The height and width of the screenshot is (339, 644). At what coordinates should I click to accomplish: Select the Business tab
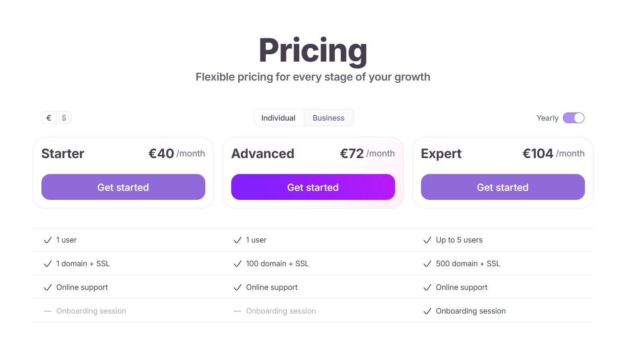pyautogui.click(x=329, y=118)
